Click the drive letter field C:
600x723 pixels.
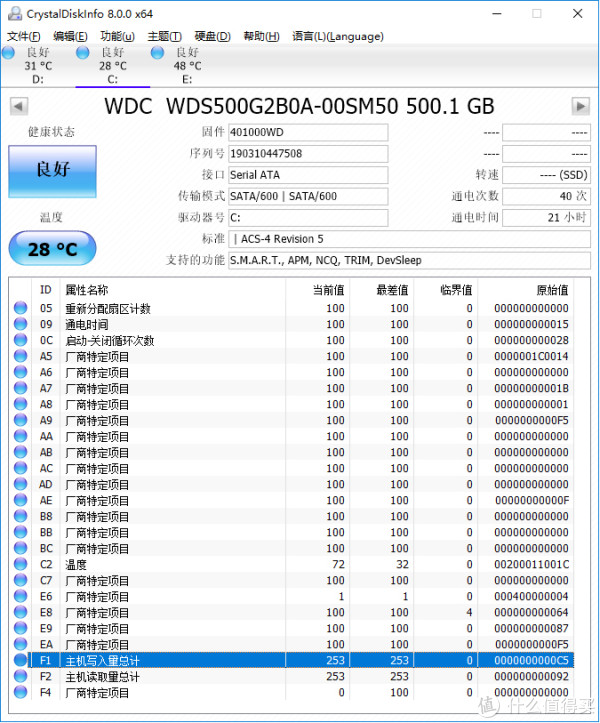point(308,218)
